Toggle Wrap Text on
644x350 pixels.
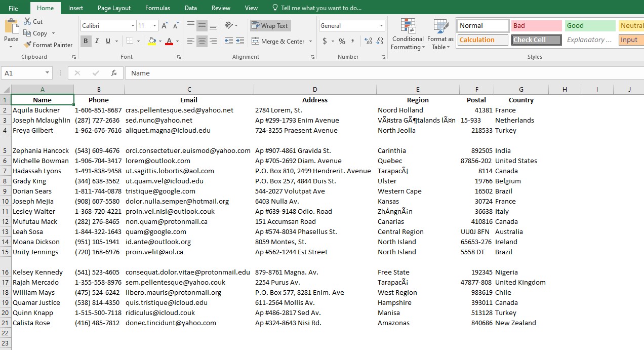point(270,25)
